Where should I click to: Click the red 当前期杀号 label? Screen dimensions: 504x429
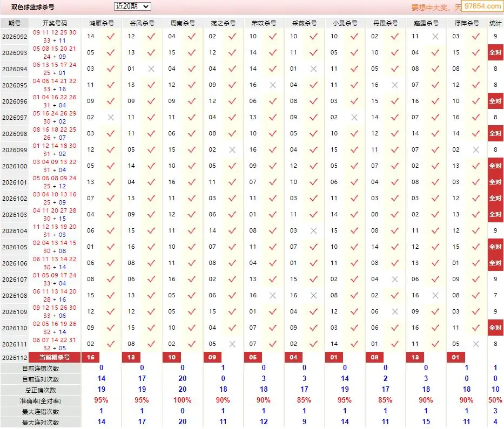pyautogui.click(x=55, y=357)
